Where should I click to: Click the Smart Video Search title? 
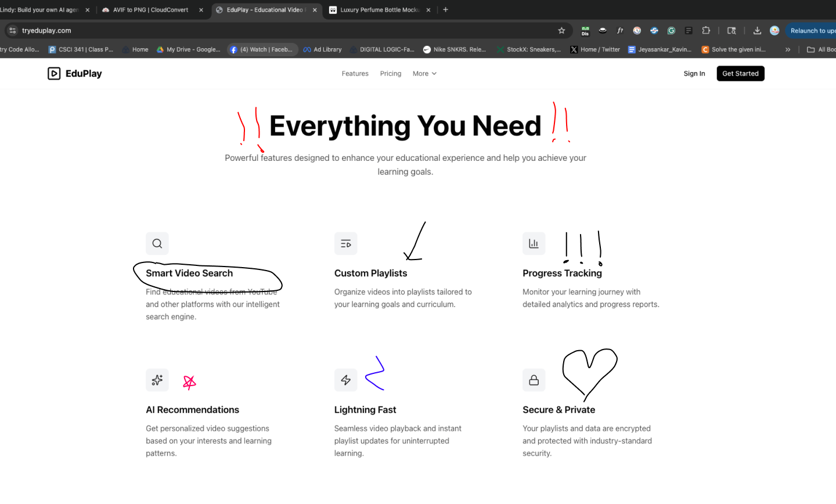[189, 273]
